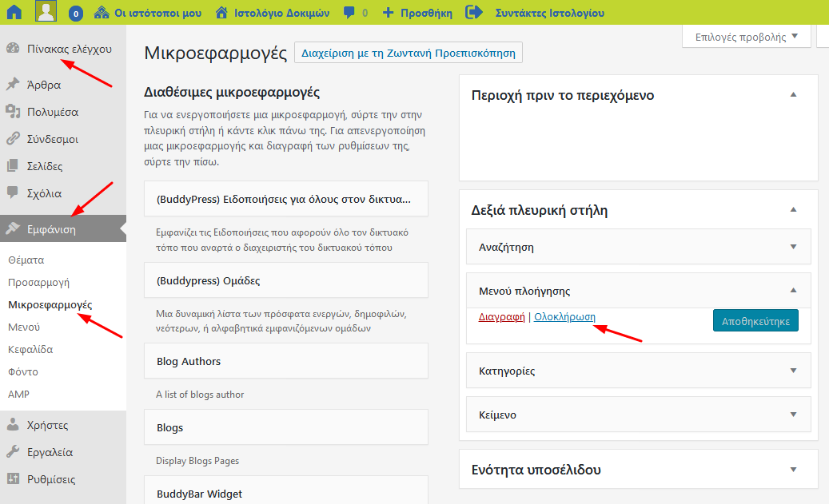Screen dimensions: 829x504
Task: Click the Άρθρα pin icon in sidebar
Action: [12, 85]
